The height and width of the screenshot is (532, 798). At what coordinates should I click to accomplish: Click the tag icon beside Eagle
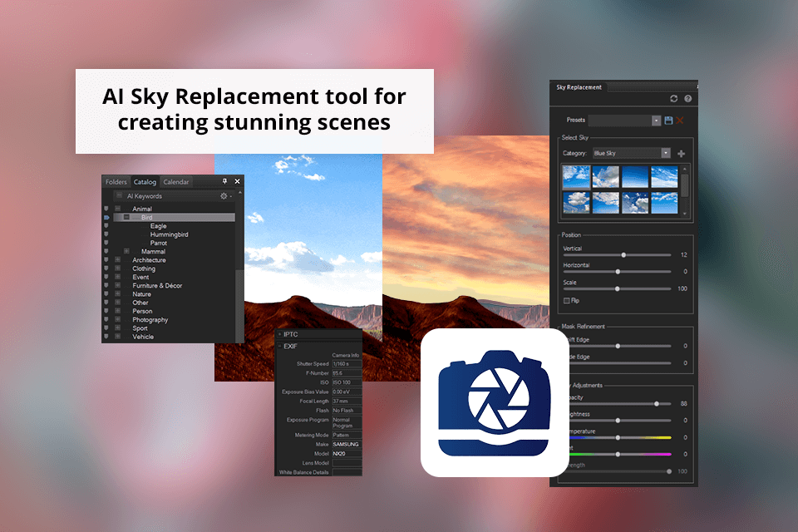tap(106, 226)
